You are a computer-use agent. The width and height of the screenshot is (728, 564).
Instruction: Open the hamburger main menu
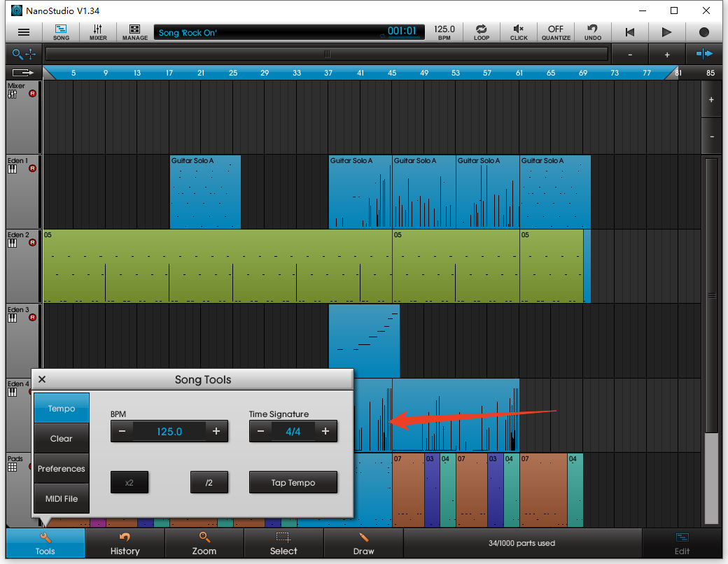tap(24, 32)
